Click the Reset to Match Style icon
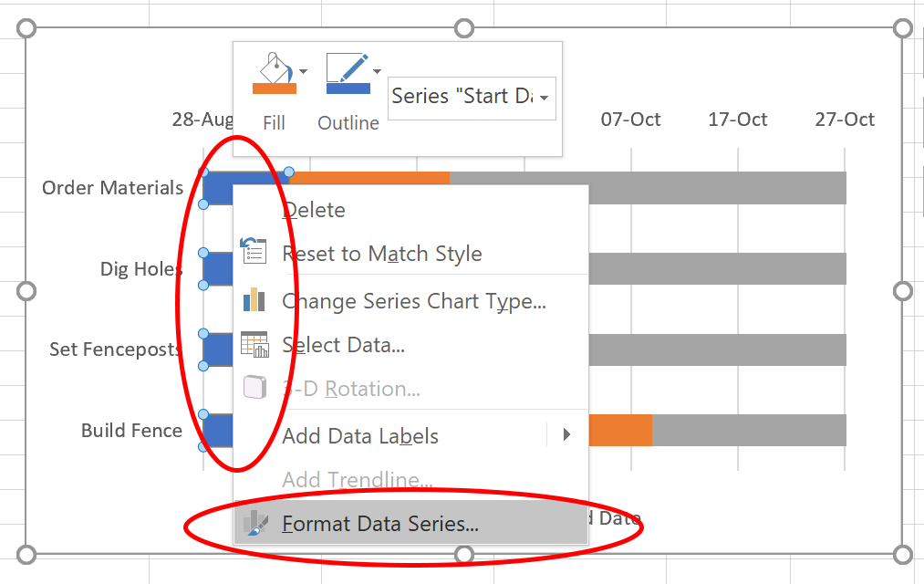 pos(254,251)
